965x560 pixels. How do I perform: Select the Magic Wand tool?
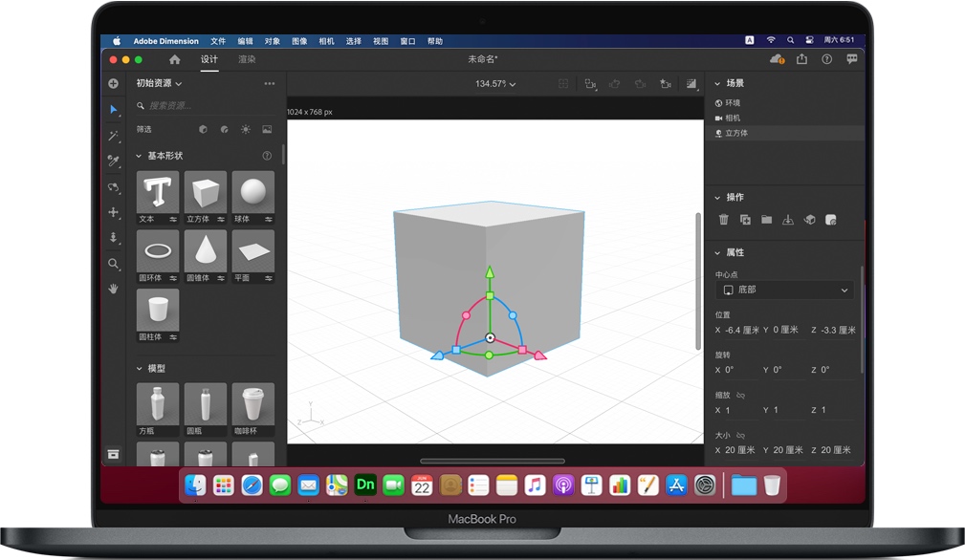113,136
